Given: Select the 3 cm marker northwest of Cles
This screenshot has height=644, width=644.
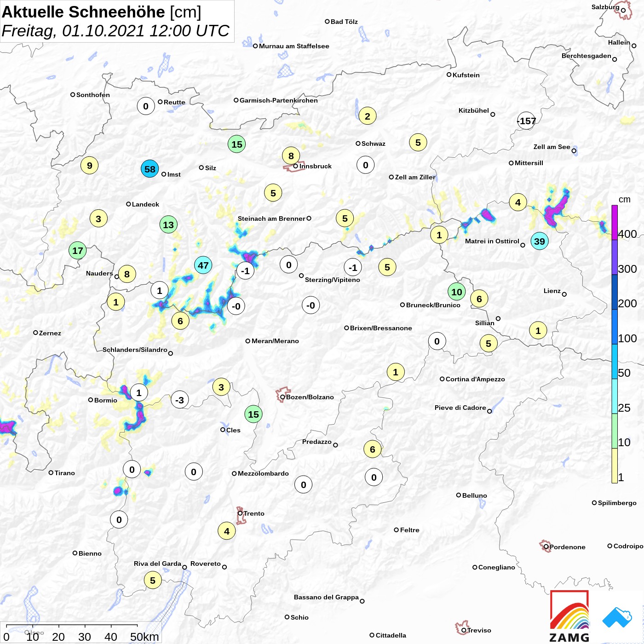Looking at the screenshot, I should point(221,387).
